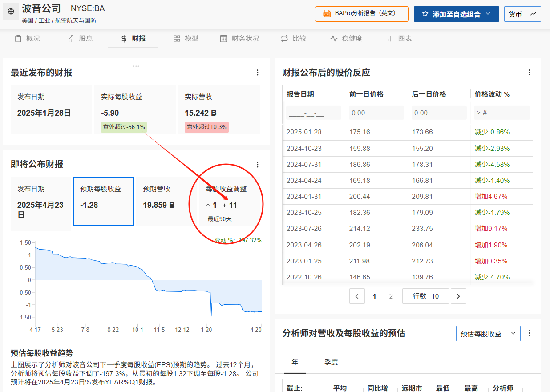Click the NYSE:BA ticker label

[x=88, y=8]
